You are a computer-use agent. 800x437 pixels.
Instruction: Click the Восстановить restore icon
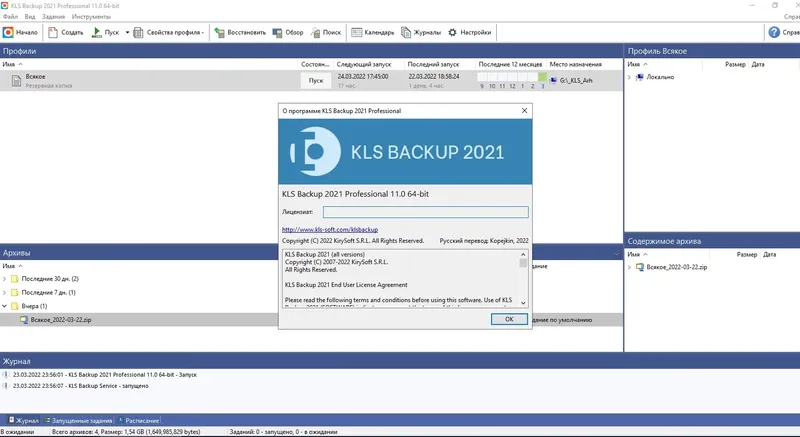219,33
